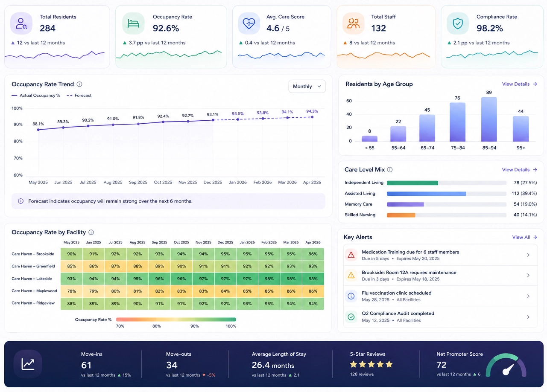
Task: Click the Occupancy Rate bed icon
Action: pos(133,23)
